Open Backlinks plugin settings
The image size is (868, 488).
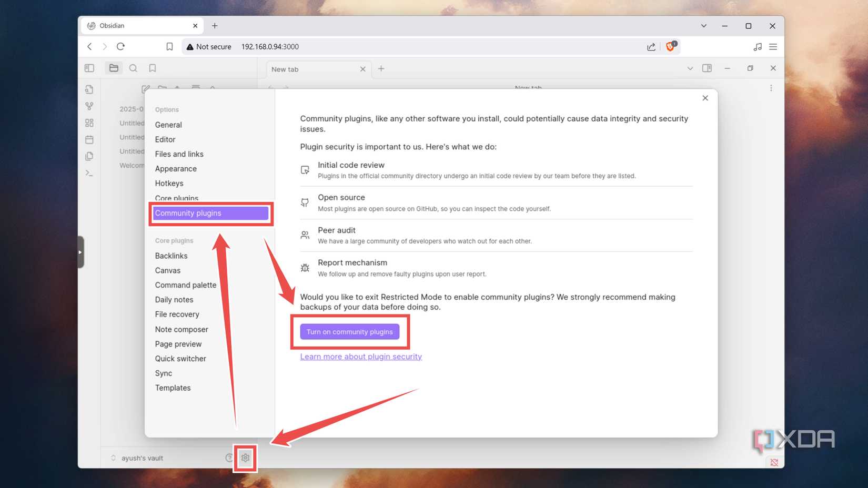point(171,256)
